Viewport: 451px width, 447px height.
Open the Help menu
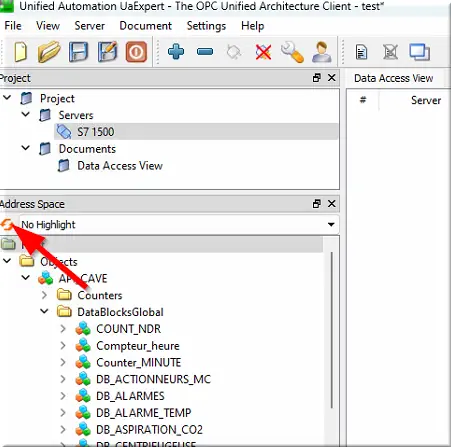[x=253, y=26]
